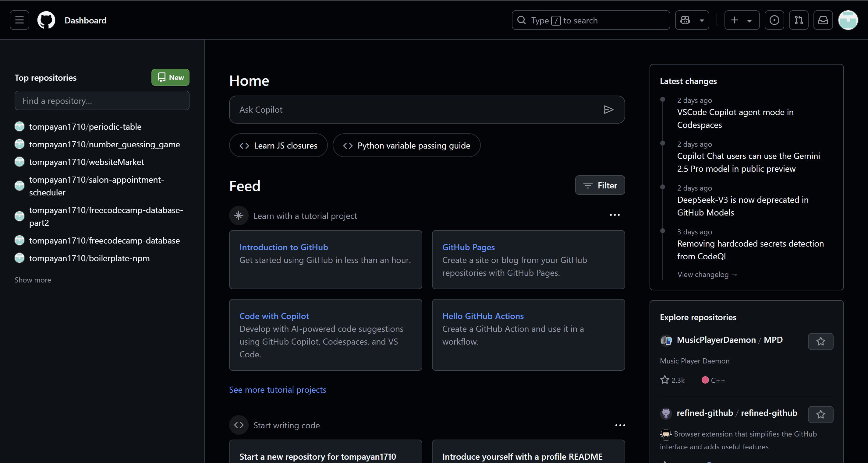Screen dimensions: 868x463
Task: Open MusicPlayerDaemon / MPD repository link
Action: (729, 340)
